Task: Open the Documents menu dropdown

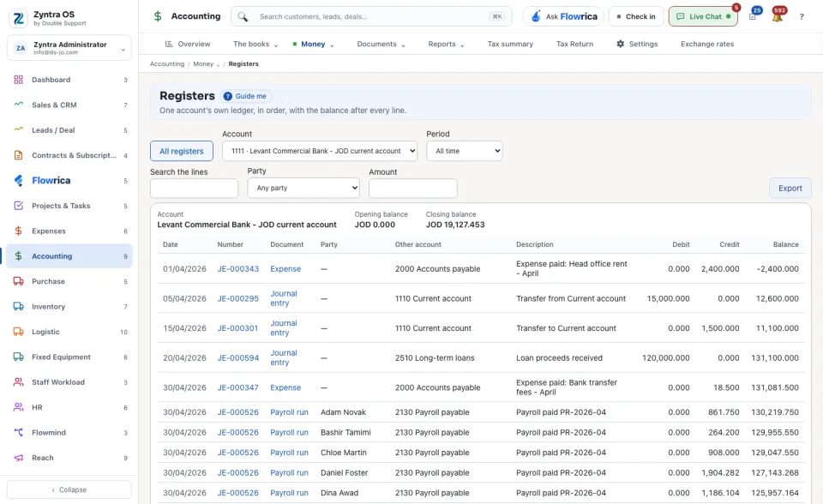Action: [x=381, y=44]
